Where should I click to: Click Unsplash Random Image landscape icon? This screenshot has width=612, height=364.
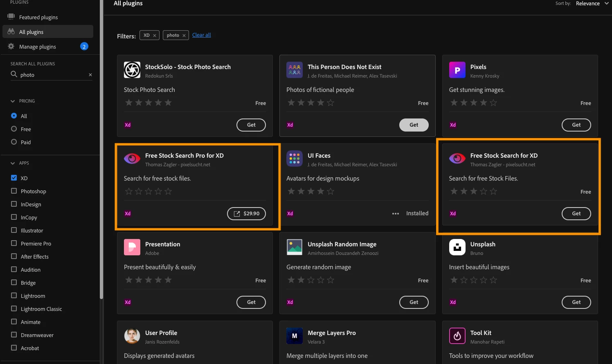coord(295,247)
